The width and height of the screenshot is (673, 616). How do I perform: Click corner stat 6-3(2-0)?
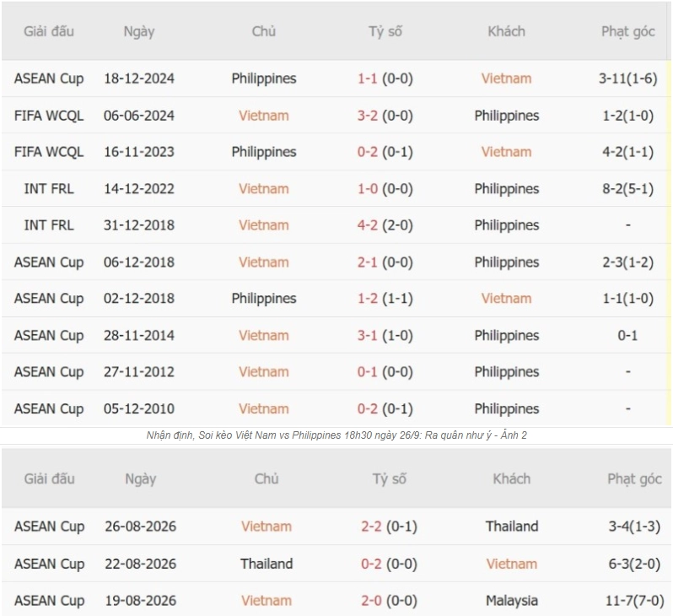(x=634, y=564)
